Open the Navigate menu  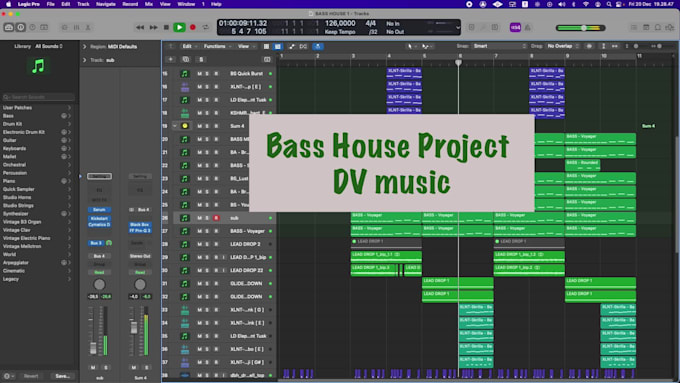pos(105,4)
